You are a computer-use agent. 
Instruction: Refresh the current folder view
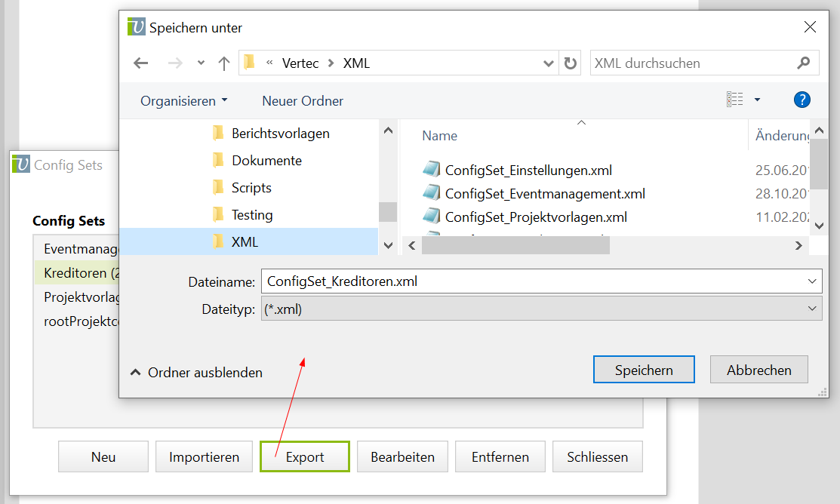pos(571,63)
